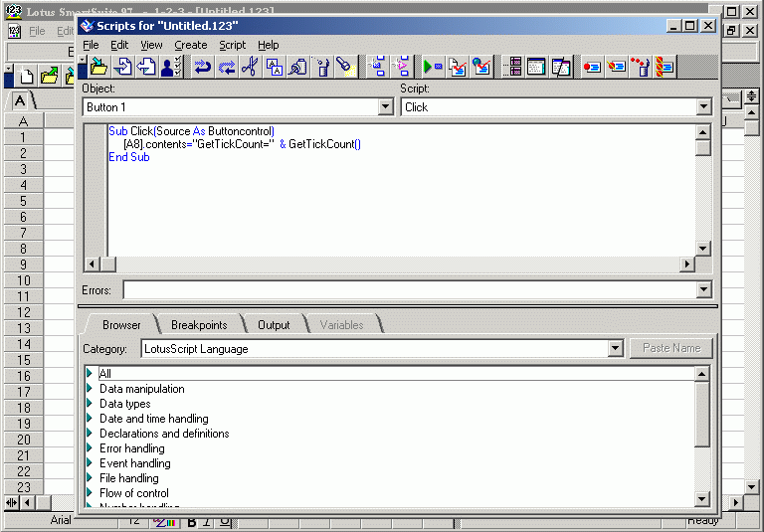The height and width of the screenshot is (532, 764).
Task: Click the flashlight find icon
Action: pos(344,68)
